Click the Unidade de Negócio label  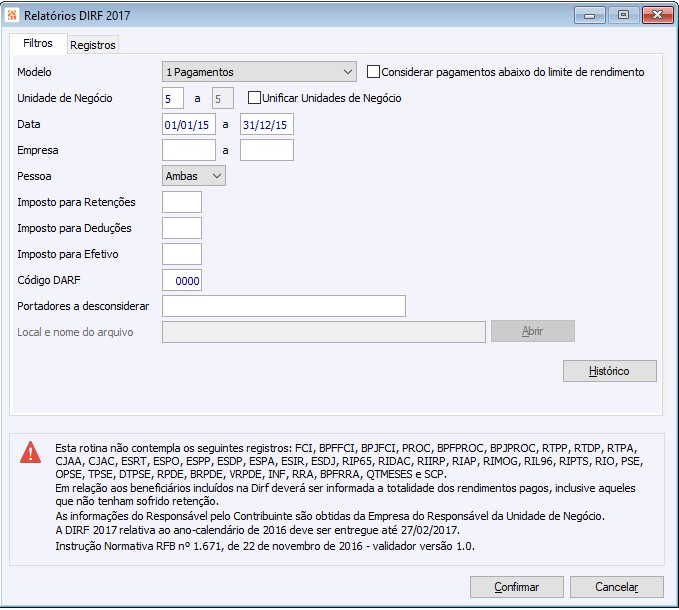coord(65,98)
